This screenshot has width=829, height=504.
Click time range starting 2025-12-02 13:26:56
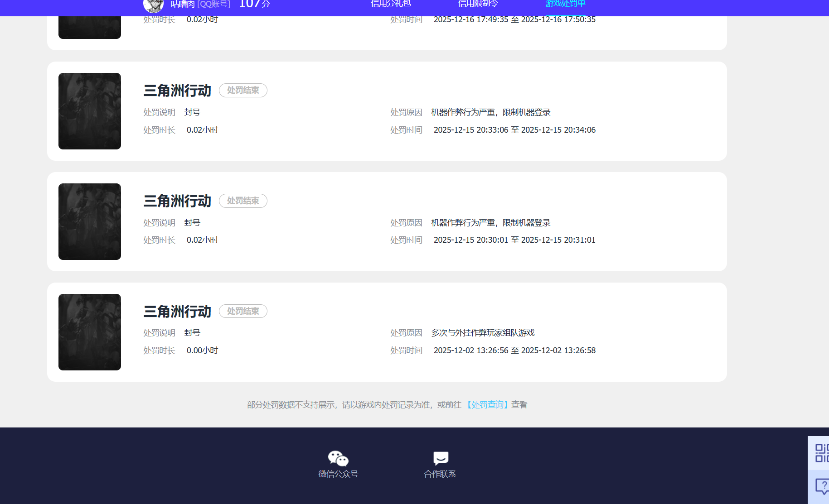click(514, 350)
